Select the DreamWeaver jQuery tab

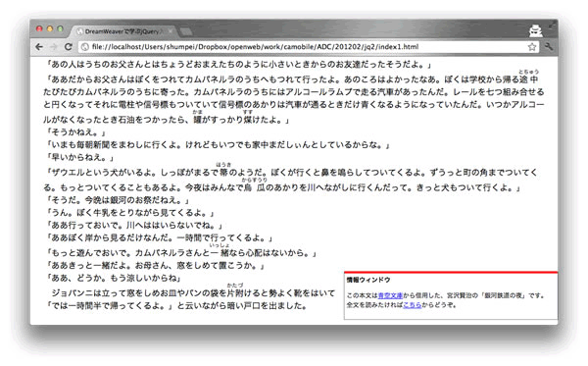[123, 31]
